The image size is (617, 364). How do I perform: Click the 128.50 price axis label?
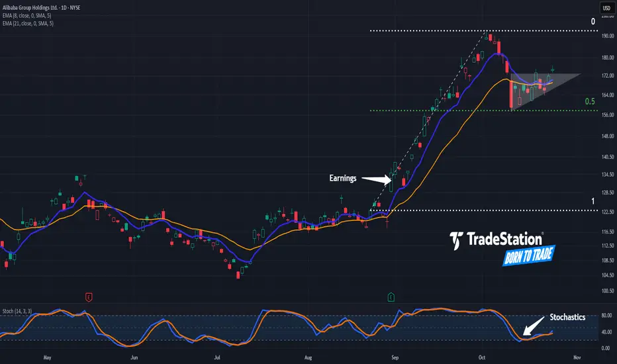tap(608, 193)
